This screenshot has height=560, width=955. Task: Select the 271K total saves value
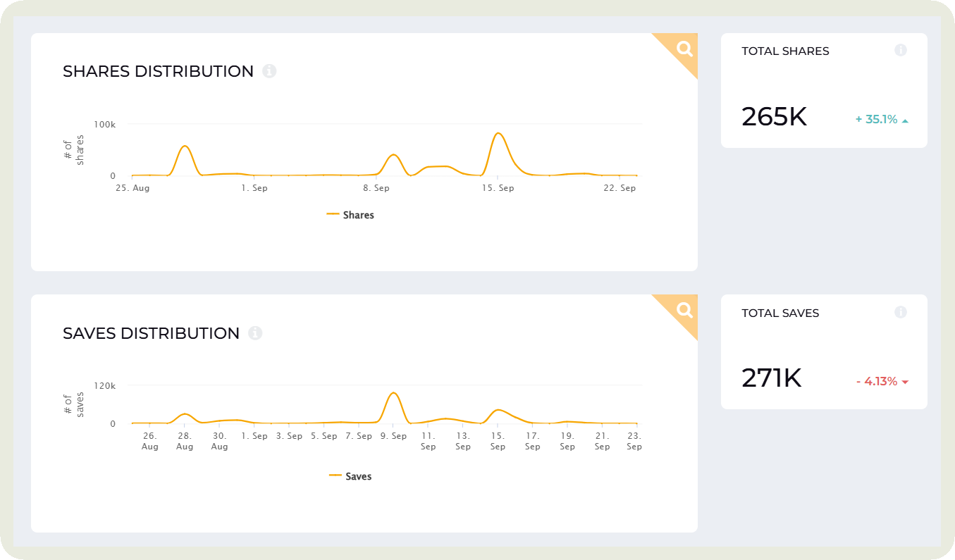pyautogui.click(x=771, y=379)
